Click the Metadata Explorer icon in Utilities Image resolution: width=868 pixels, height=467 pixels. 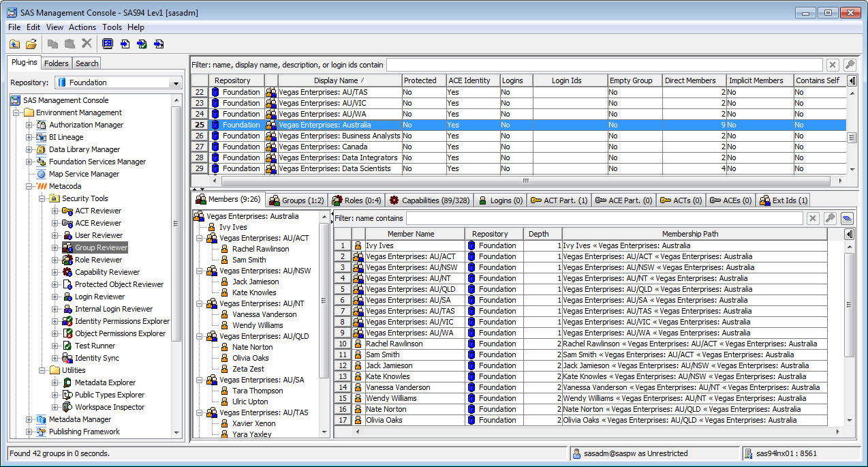67,382
